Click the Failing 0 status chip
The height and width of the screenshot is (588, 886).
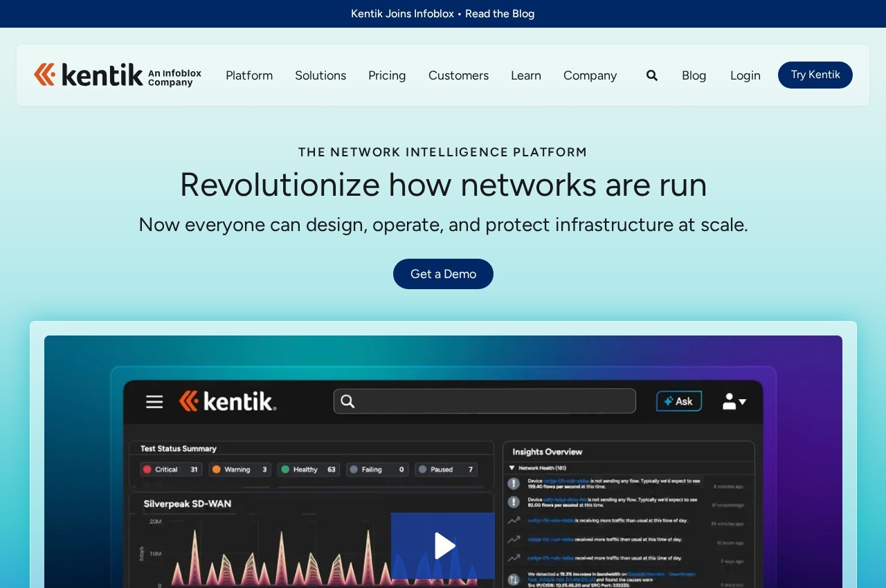377,470
